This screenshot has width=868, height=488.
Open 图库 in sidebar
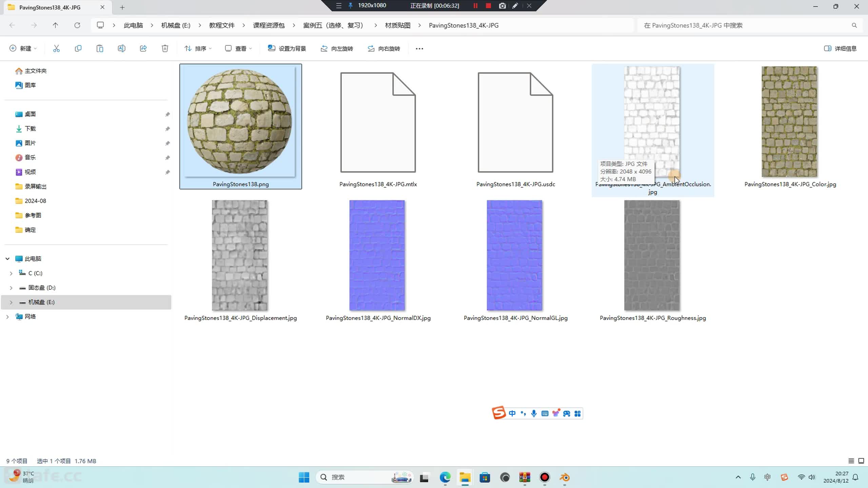coord(26,85)
